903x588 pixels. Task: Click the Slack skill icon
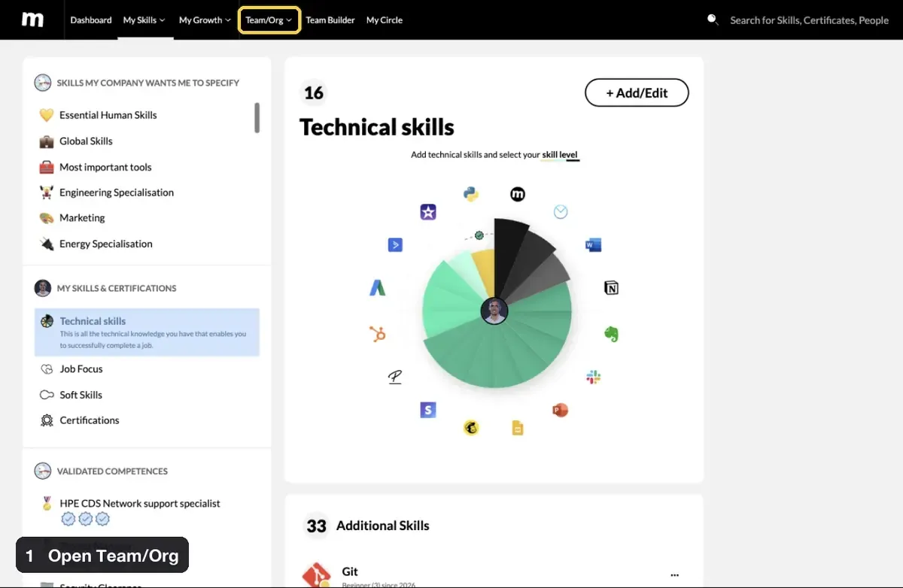point(593,377)
